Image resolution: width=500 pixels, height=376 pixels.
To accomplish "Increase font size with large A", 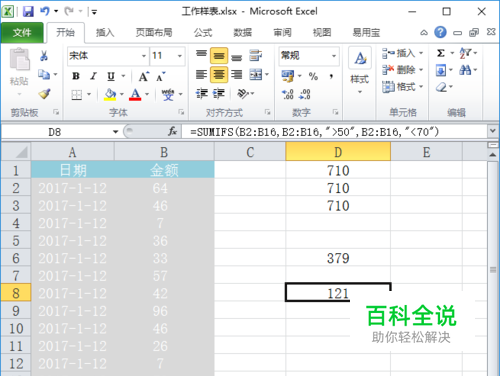I will (x=144, y=77).
